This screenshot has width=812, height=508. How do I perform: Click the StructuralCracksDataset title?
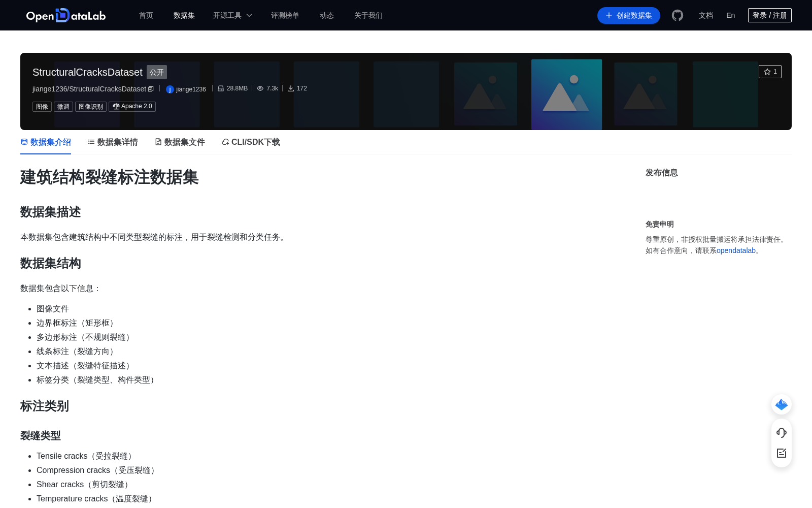[x=87, y=72]
